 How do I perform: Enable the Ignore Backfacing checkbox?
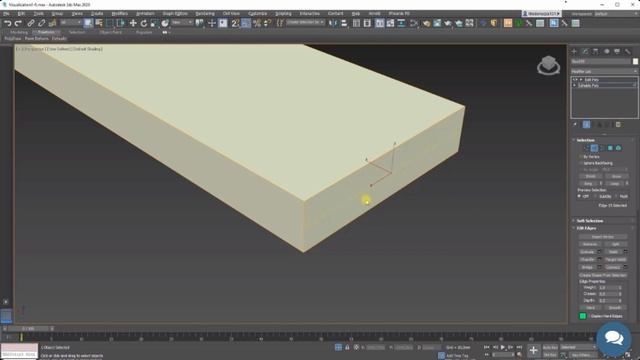(x=581, y=163)
